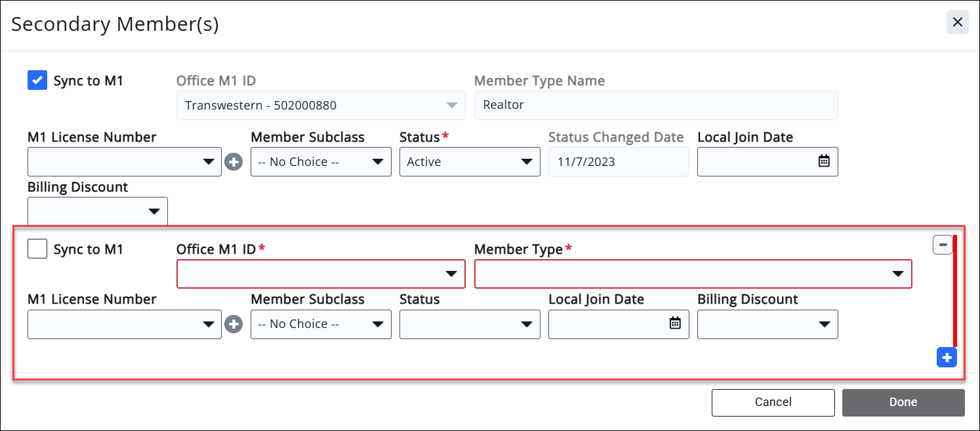This screenshot has height=431, width=980.
Task: Add another secondary member with blue plus
Action: [x=947, y=358]
